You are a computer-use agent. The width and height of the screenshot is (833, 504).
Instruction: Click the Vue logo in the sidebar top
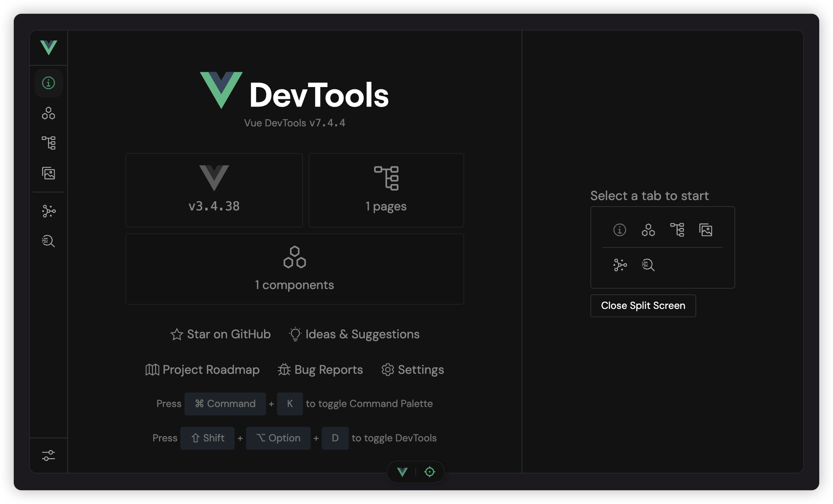click(49, 48)
